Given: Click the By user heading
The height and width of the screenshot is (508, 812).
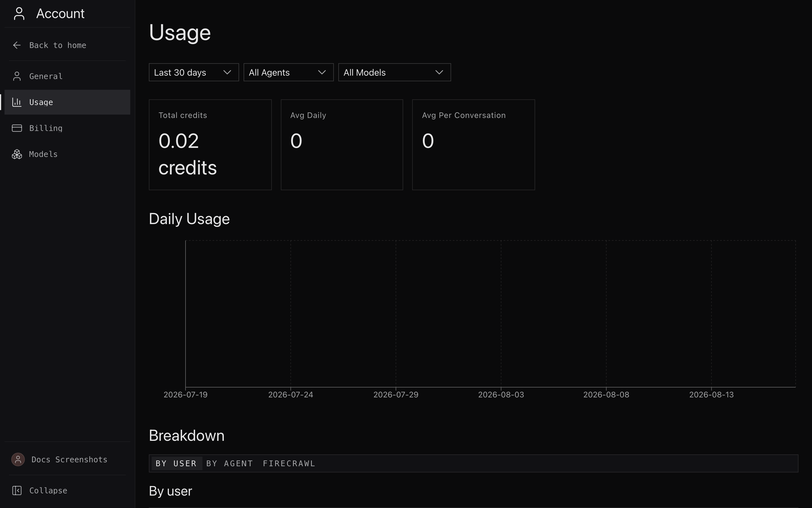Looking at the screenshot, I should coord(171,491).
